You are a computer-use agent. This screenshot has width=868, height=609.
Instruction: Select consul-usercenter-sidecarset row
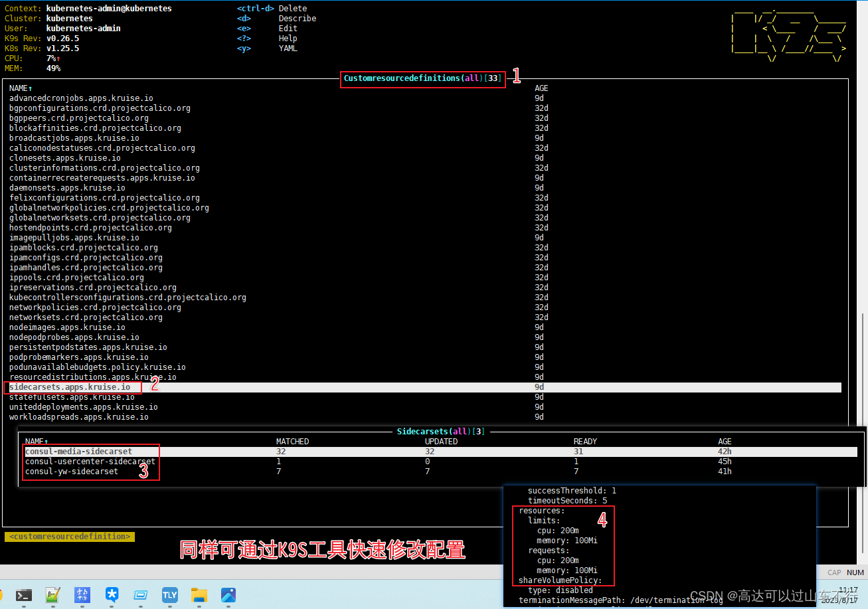(441, 462)
